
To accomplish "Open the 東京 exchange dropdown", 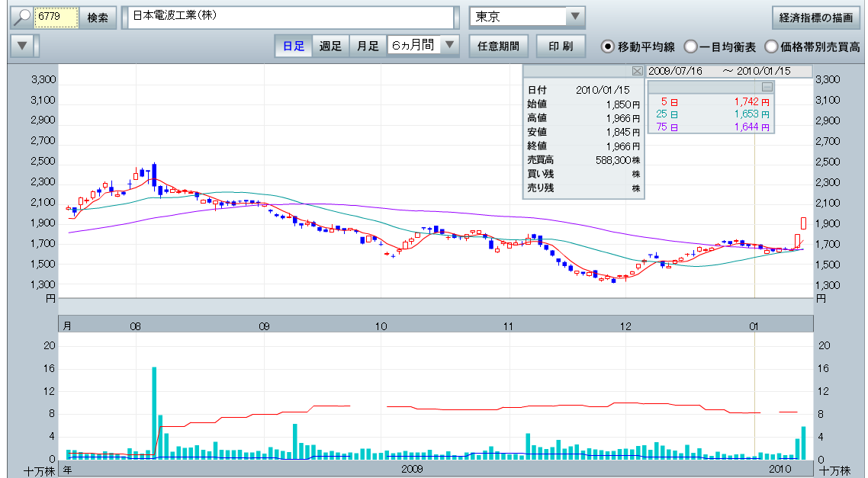I will tap(574, 17).
